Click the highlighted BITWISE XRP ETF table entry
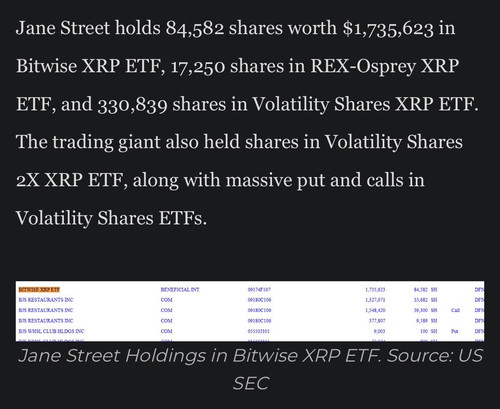Image resolution: width=500 pixels, height=409 pixels. coord(39,290)
